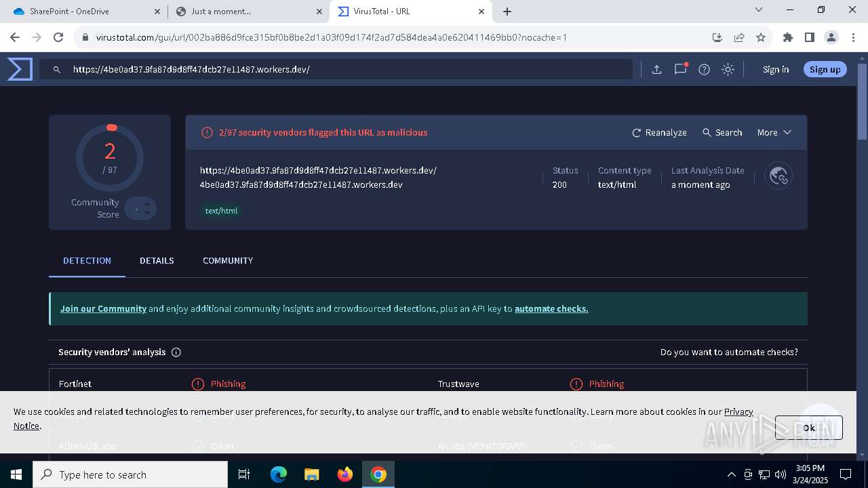This screenshot has width=868, height=488.
Task: Click the red alert icon by malicious warning
Action: pyautogui.click(x=207, y=133)
